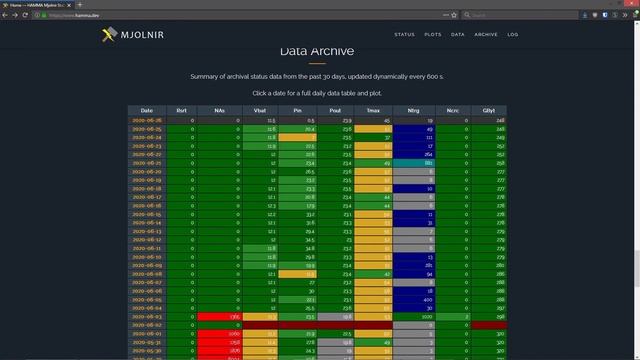Open the 2020-06-19 daily data link
This screenshot has height=360, width=640.
(147, 180)
